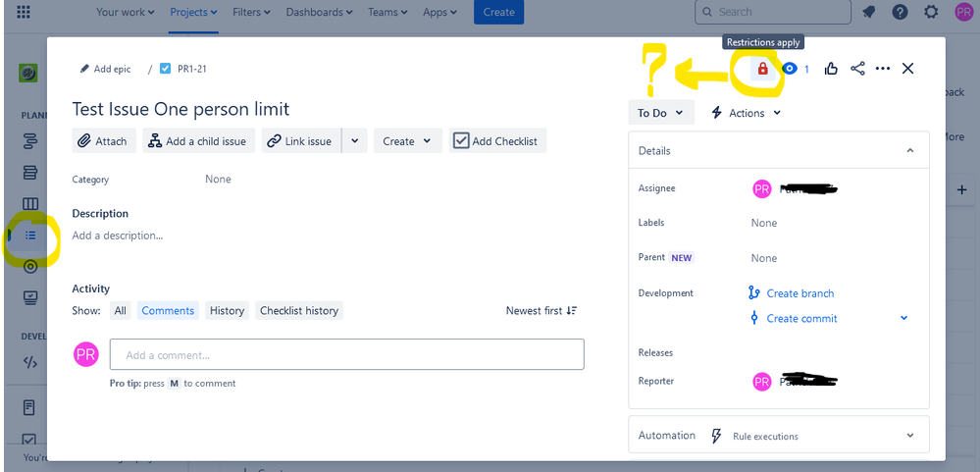The image size is (980, 472).
Task: Toggle the watch eye icon
Action: 790,69
